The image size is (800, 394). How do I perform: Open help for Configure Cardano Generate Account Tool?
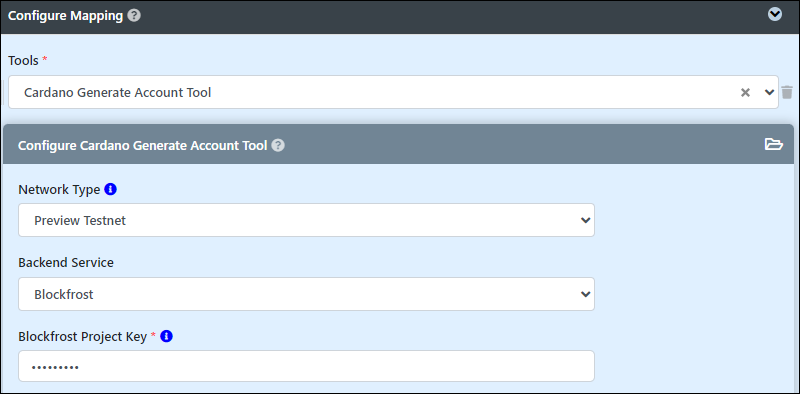[x=278, y=145]
